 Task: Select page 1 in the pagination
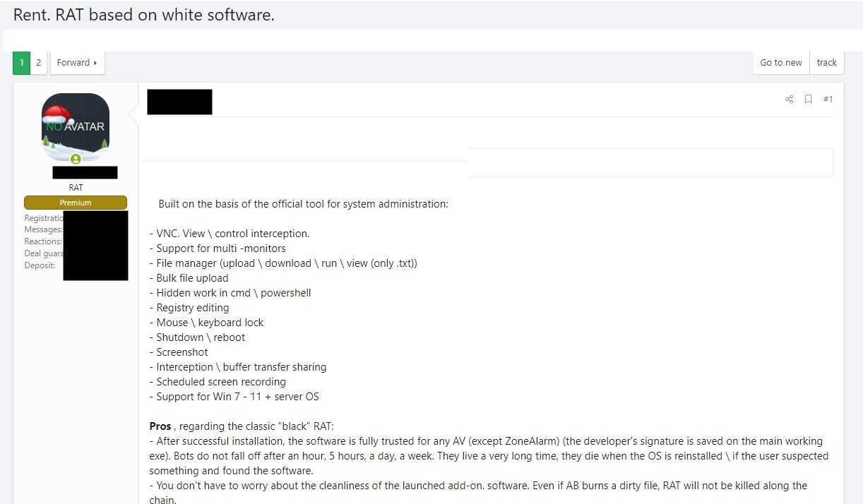point(22,63)
